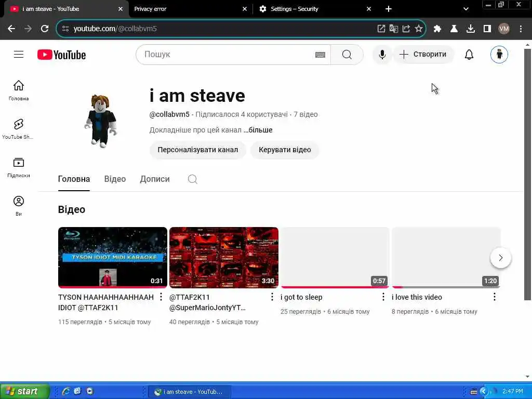Open the Windows start menu

coord(25,392)
